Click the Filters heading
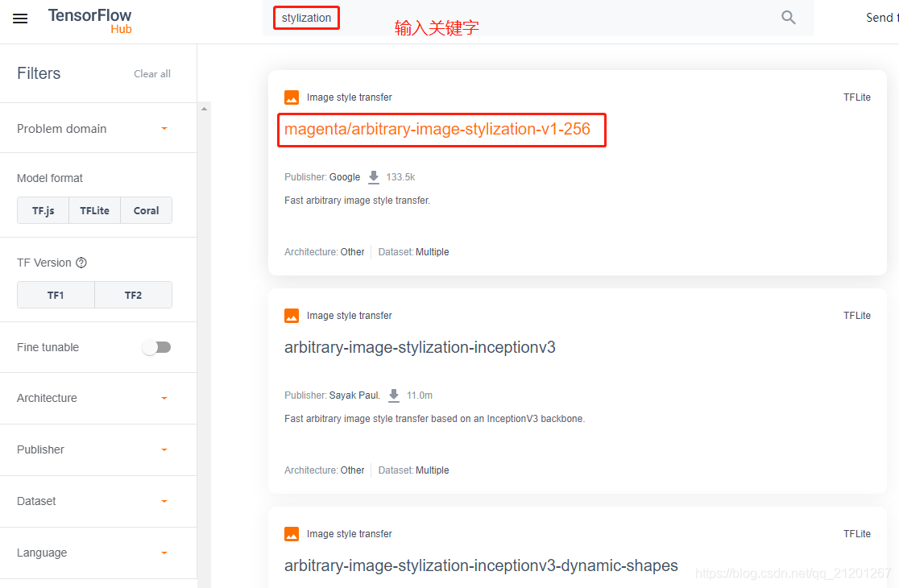This screenshot has width=899, height=588. [39, 73]
